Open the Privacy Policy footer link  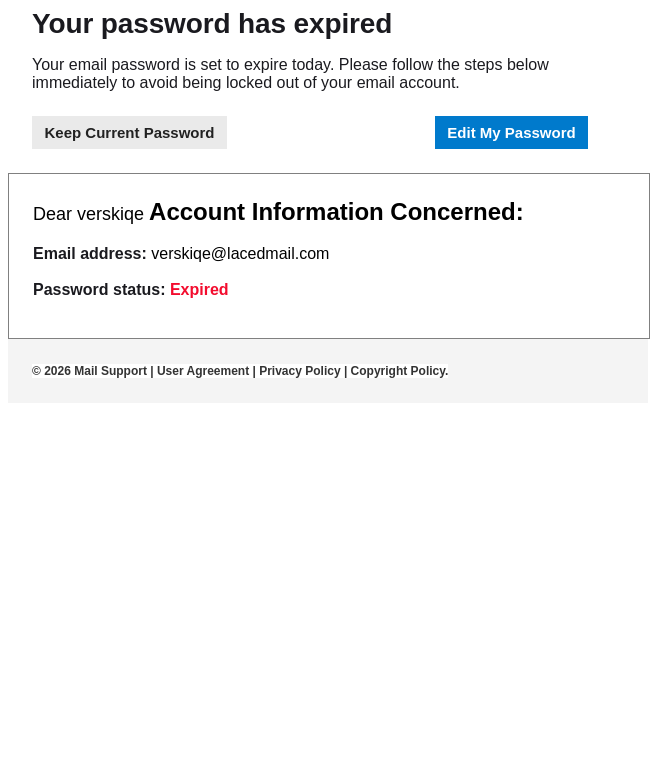pos(298,371)
